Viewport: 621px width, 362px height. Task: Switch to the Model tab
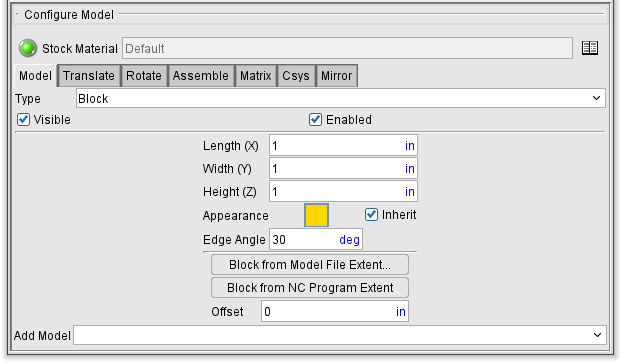coord(35,76)
